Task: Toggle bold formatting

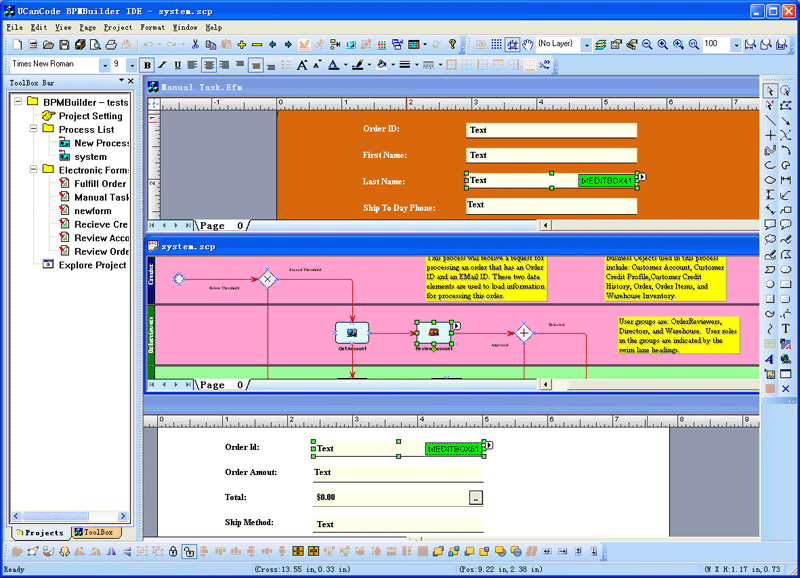Action: (x=148, y=65)
